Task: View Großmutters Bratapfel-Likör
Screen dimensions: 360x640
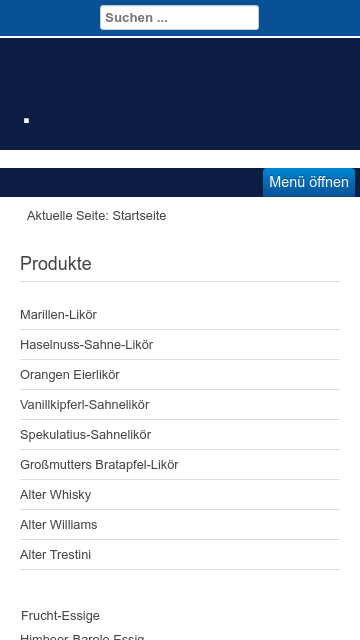Action: click(99, 464)
